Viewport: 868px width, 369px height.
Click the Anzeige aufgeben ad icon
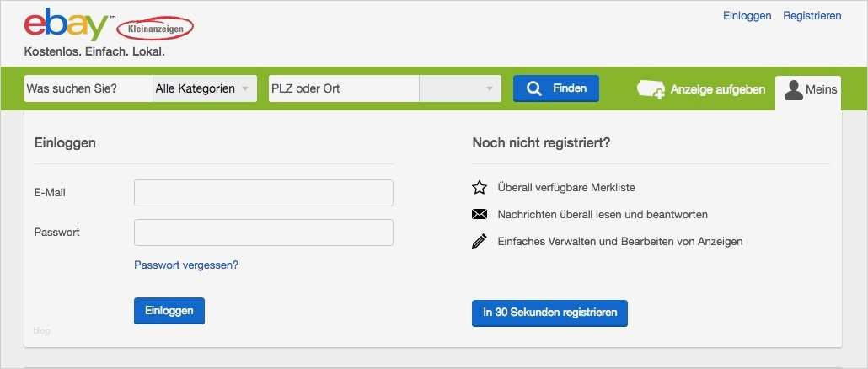click(651, 89)
